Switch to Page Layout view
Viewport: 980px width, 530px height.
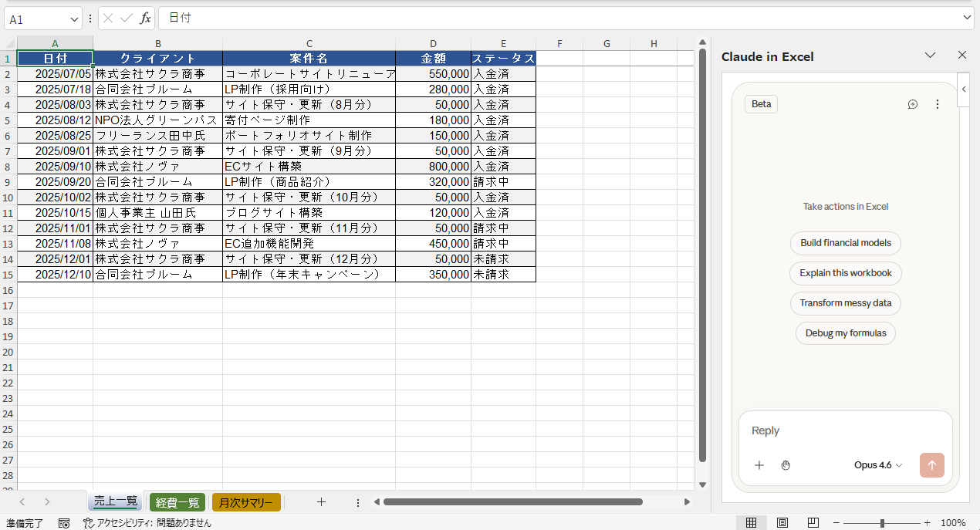pos(782,523)
